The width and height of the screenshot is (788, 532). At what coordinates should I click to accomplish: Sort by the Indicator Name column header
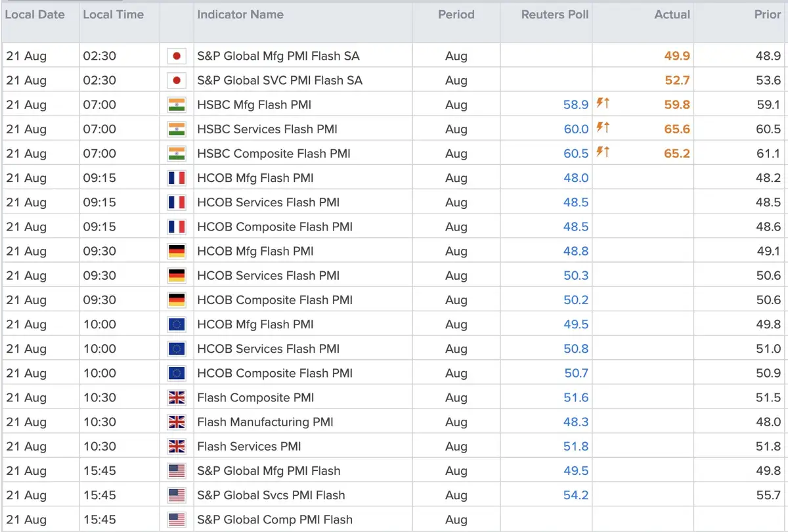coord(240,14)
